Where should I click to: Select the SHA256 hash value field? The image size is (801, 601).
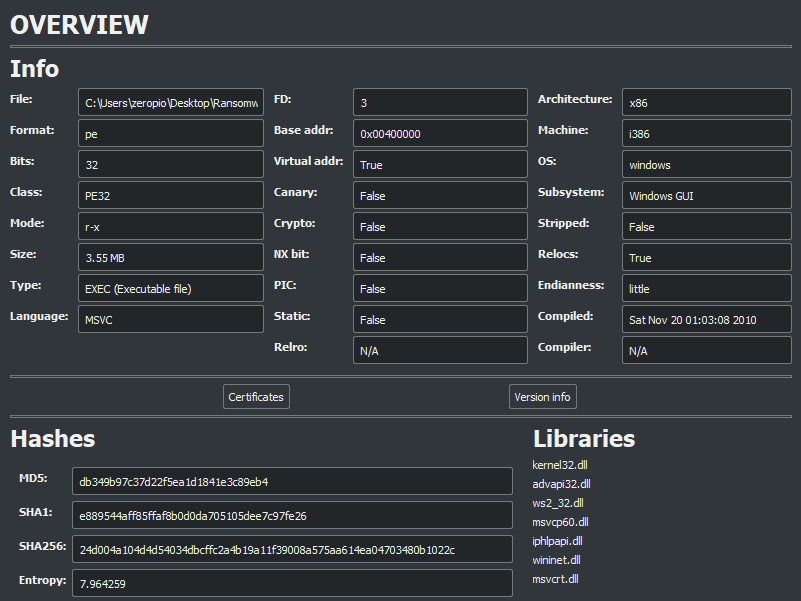pos(292,549)
